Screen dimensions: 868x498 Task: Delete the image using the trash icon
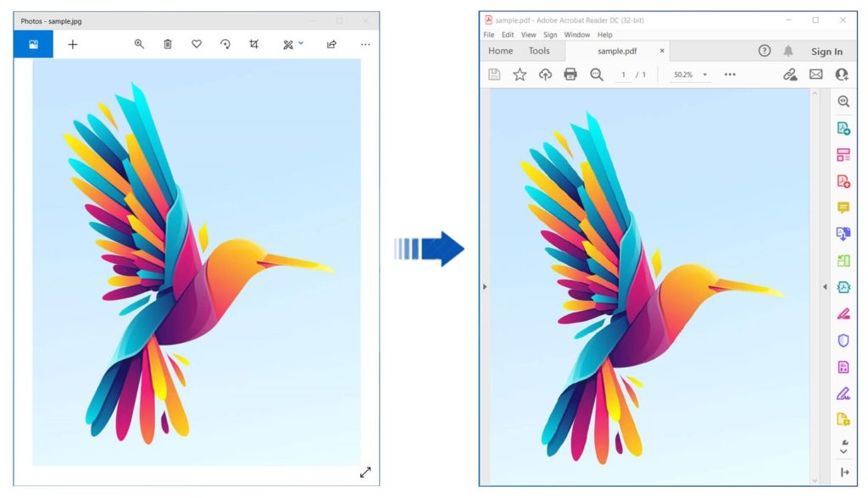(x=166, y=44)
